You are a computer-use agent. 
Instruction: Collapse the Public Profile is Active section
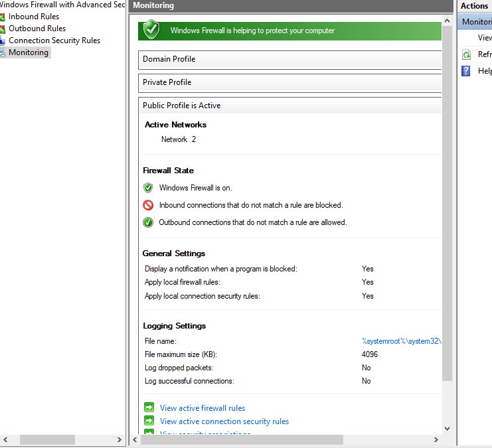tap(289, 106)
